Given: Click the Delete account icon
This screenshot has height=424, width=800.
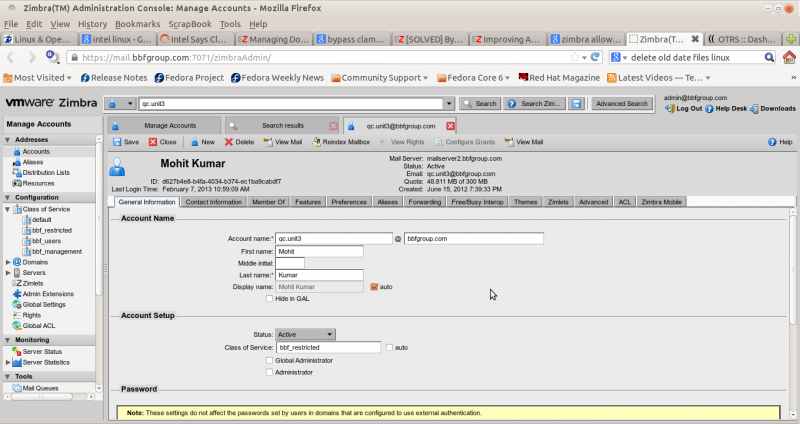Looking at the screenshot, I should point(229,142).
